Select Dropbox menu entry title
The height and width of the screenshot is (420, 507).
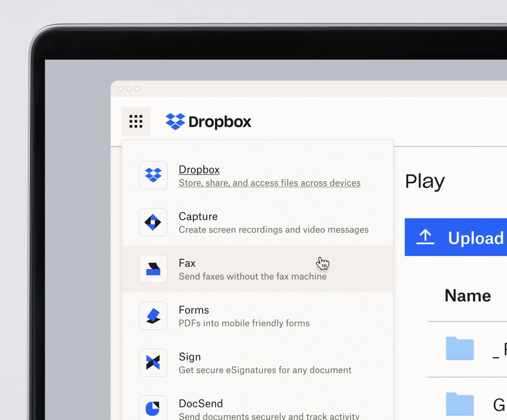click(x=199, y=169)
